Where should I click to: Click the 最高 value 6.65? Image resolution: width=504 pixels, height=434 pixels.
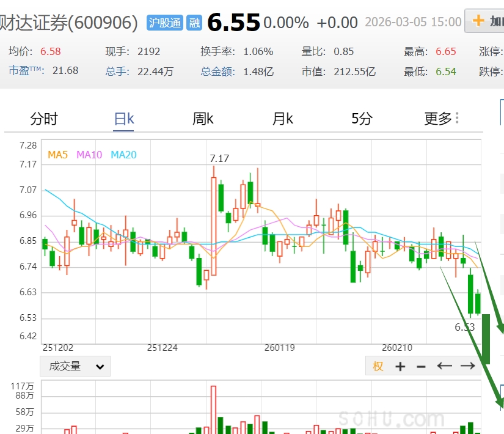pos(446,51)
